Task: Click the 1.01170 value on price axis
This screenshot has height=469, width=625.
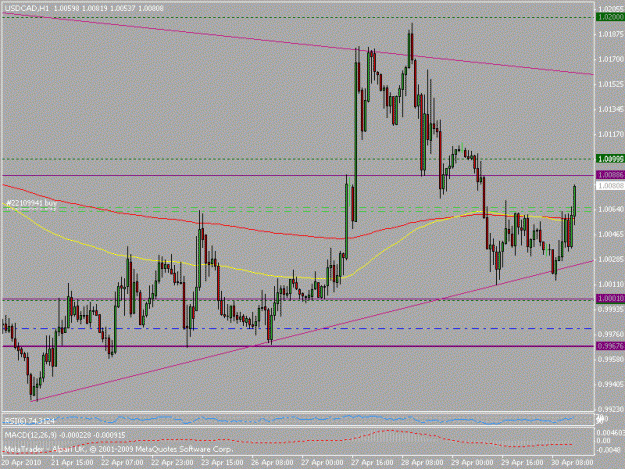Action: tap(611, 134)
